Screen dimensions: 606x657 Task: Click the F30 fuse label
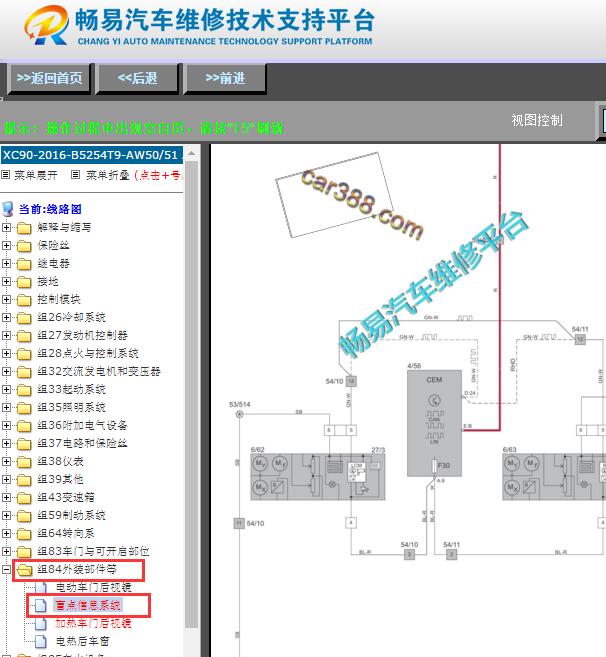tap(444, 466)
